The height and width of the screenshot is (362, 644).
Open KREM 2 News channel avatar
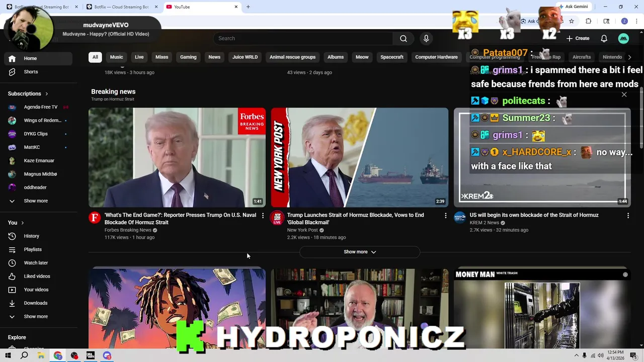pos(460,218)
